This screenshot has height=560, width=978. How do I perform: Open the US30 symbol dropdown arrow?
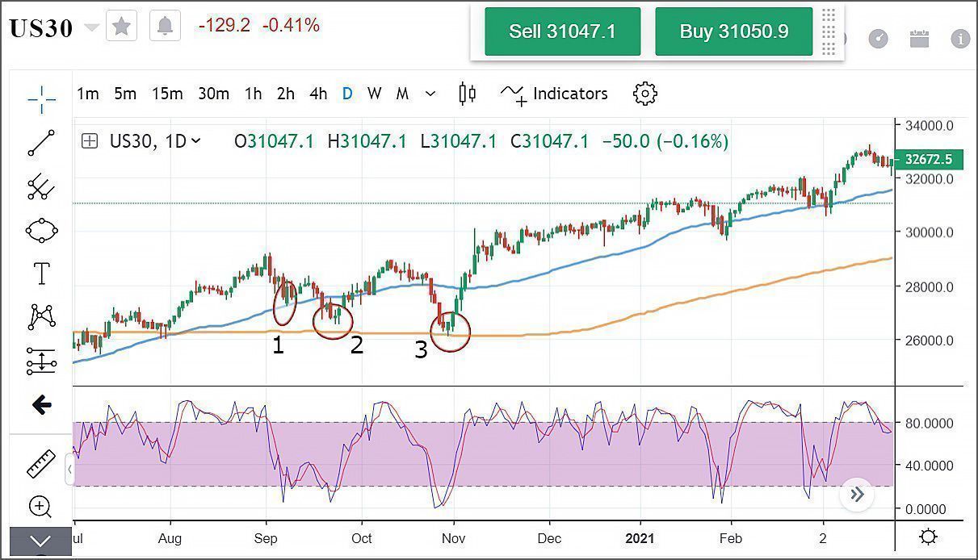coord(92,28)
